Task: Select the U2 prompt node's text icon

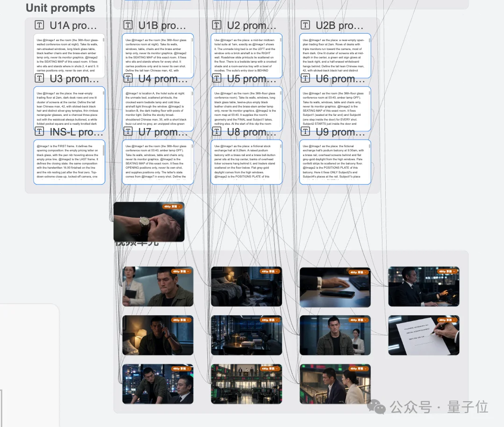Action: (216, 25)
